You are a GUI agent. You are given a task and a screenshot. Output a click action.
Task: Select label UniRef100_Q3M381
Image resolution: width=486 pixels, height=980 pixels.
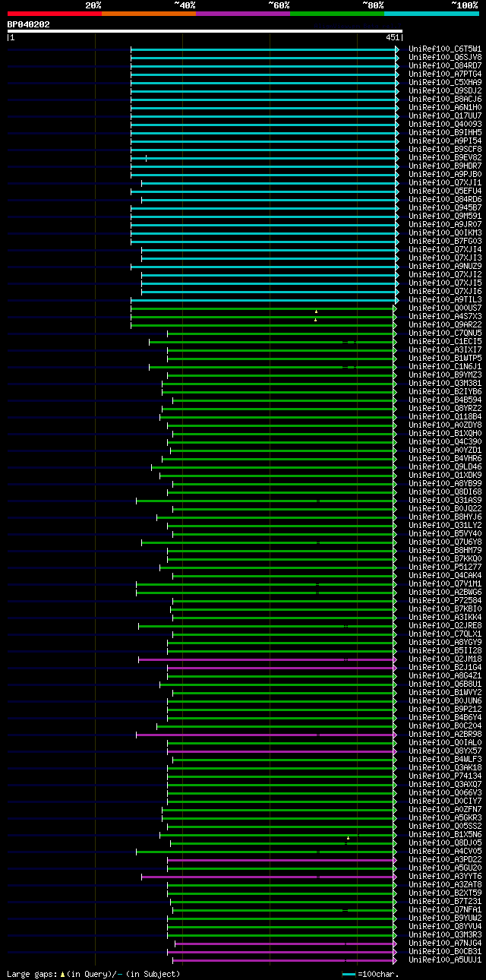(x=445, y=383)
